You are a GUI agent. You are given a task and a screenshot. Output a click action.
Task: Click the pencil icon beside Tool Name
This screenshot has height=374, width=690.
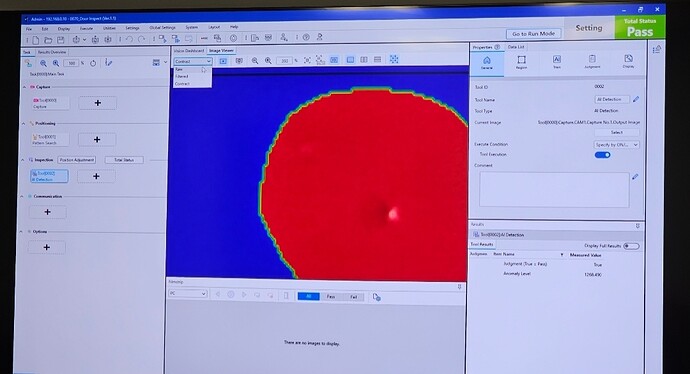click(636, 99)
